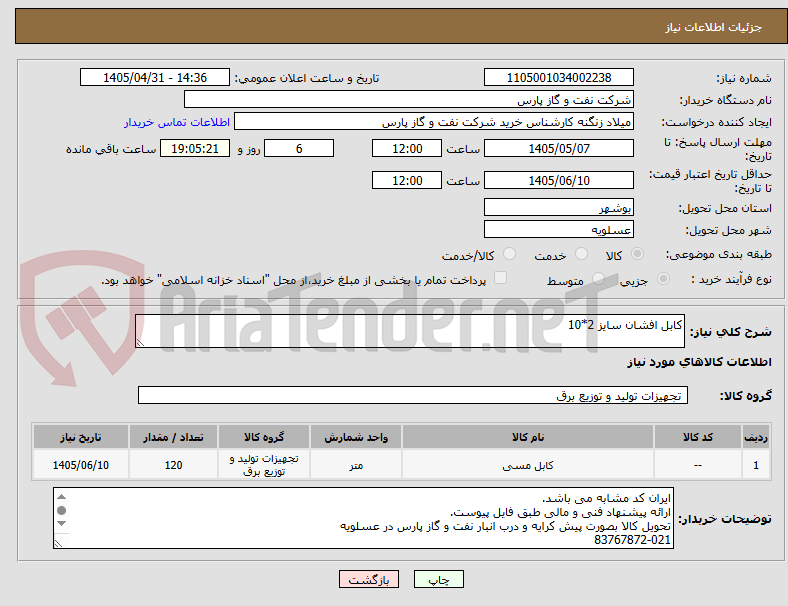788x606 pixels.
Task: Click the scrollbar thumb in buyer notes
Action: (61, 511)
